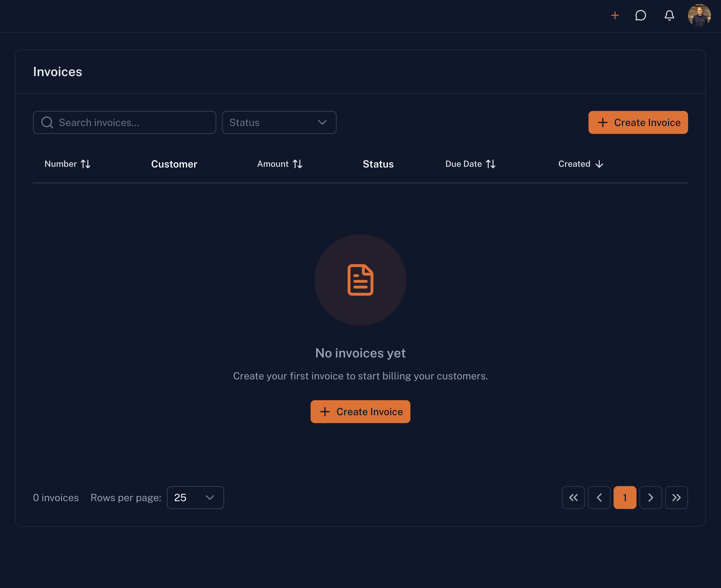This screenshot has width=721, height=588.
Task: Click the search magnifier icon
Action: point(48,122)
